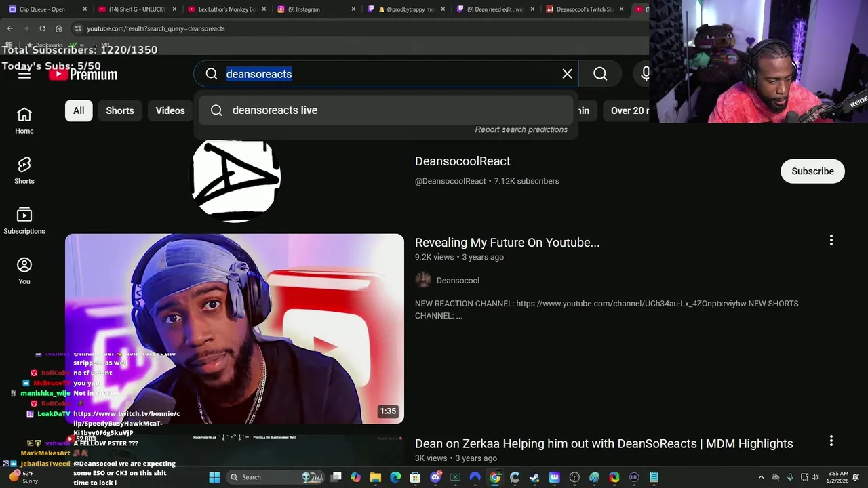Open OBS Studio from taskbar
Screen dimensions: 868x488
tap(574, 477)
